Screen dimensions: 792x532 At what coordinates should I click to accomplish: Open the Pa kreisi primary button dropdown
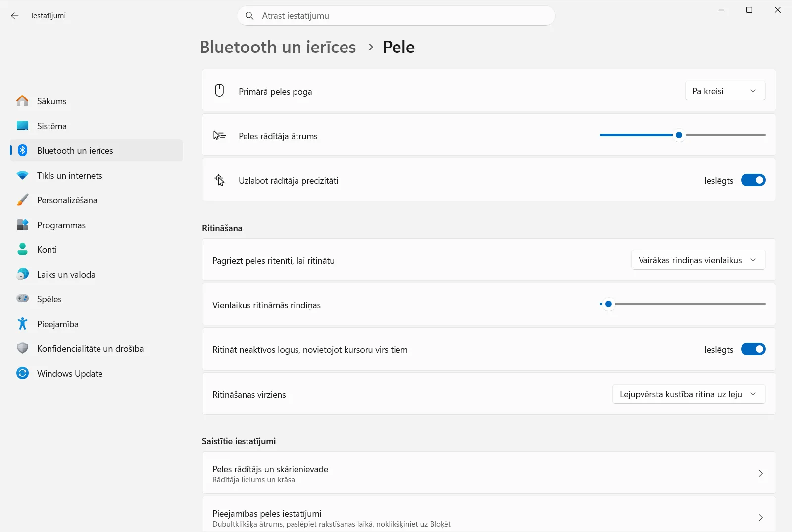tap(725, 91)
